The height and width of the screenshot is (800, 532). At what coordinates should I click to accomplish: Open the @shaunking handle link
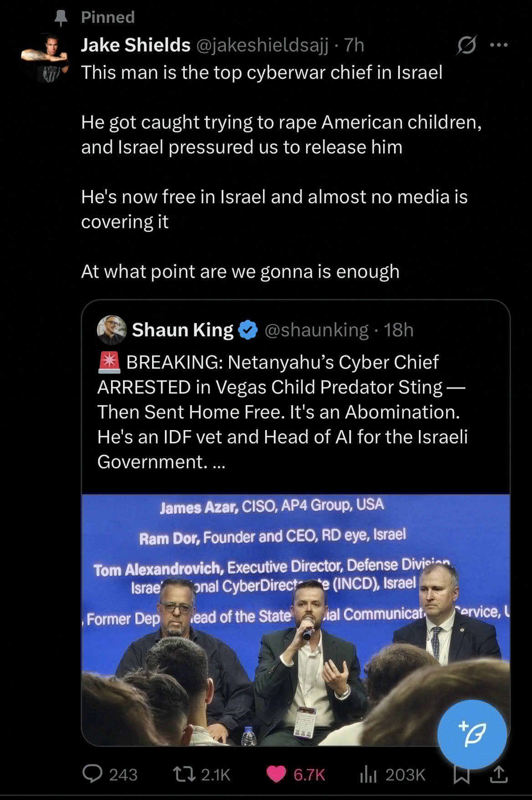point(317,330)
